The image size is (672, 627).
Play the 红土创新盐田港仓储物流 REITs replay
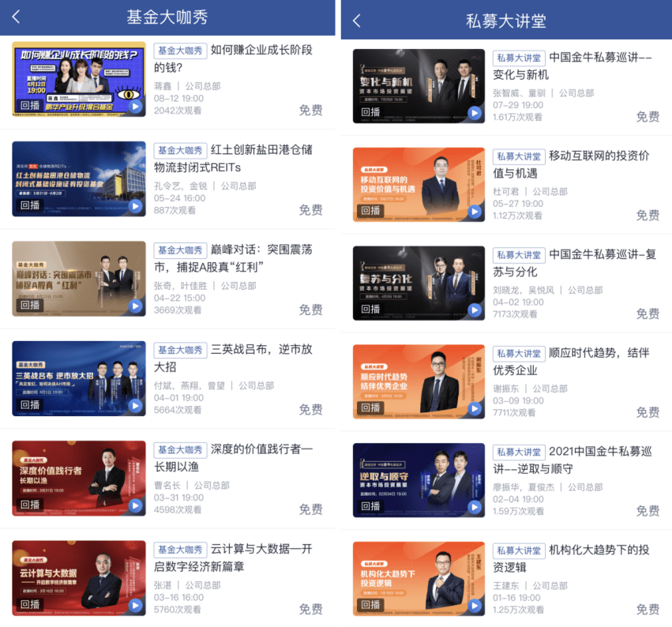tap(136, 206)
